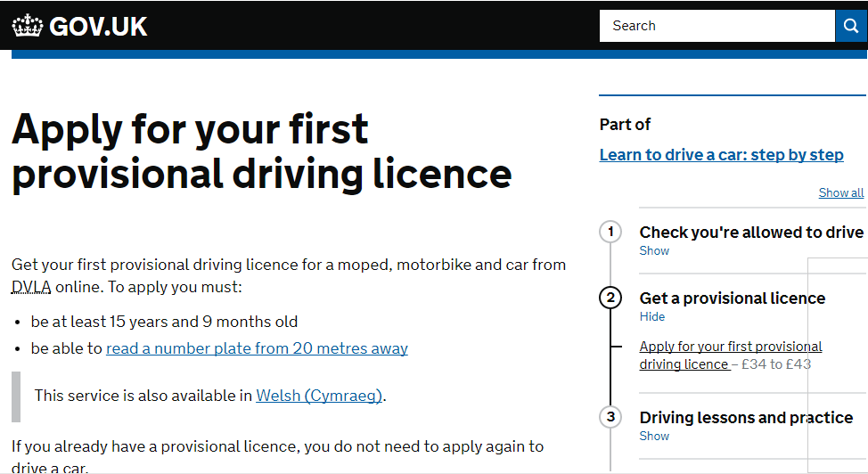Open the GOV.UK homepage text link
This screenshot has height=474, width=868.
[98, 26]
